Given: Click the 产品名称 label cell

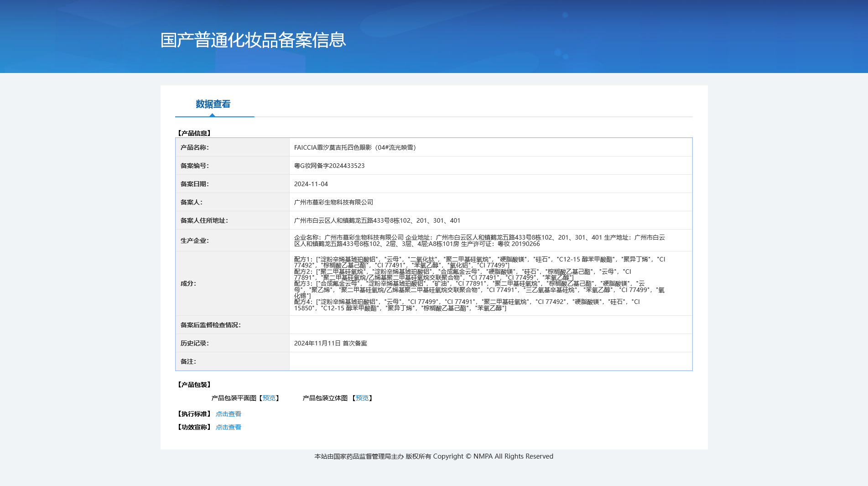Looking at the screenshot, I should click(233, 147).
